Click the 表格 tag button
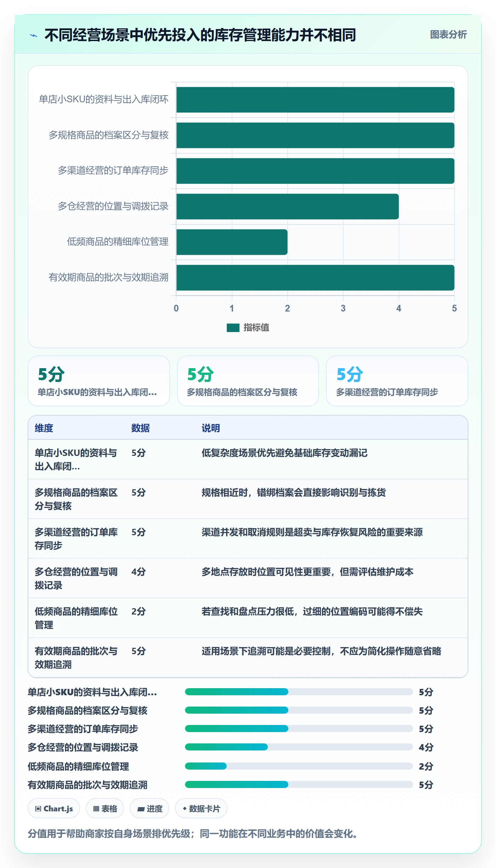The height and width of the screenshot is (868, 496). pos(105,809)
